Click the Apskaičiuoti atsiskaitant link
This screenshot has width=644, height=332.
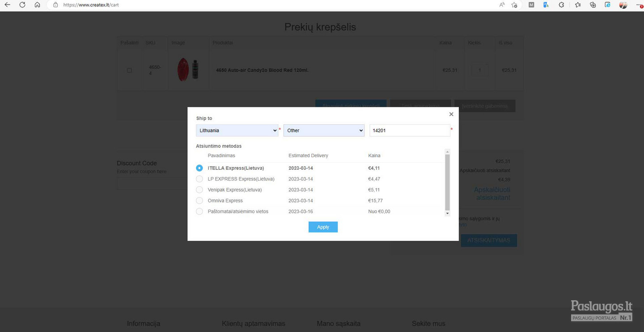coord(492,193)
